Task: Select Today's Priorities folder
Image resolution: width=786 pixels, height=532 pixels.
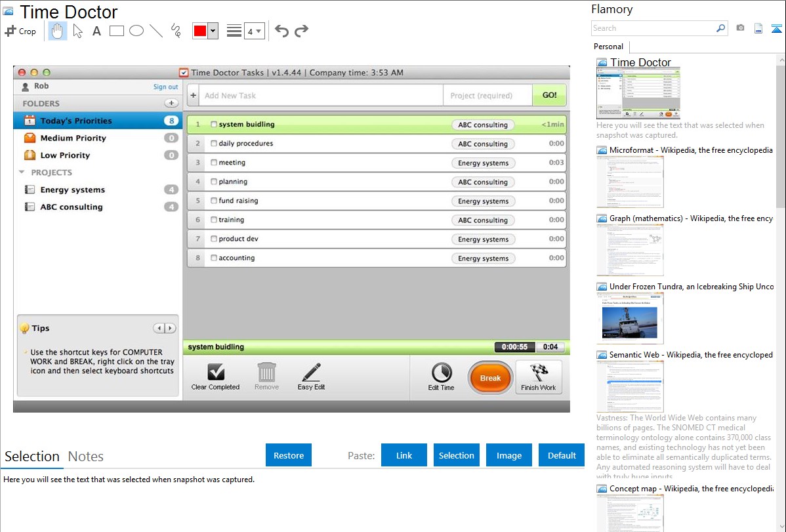Action: click(x=98, y=121)
